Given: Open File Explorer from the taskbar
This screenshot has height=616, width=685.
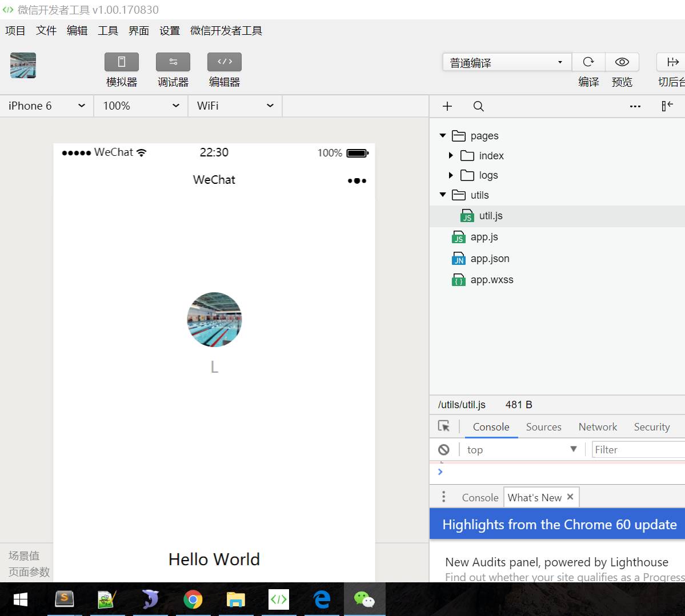Looking at the screenshot, I should click(x=236, y=599).
